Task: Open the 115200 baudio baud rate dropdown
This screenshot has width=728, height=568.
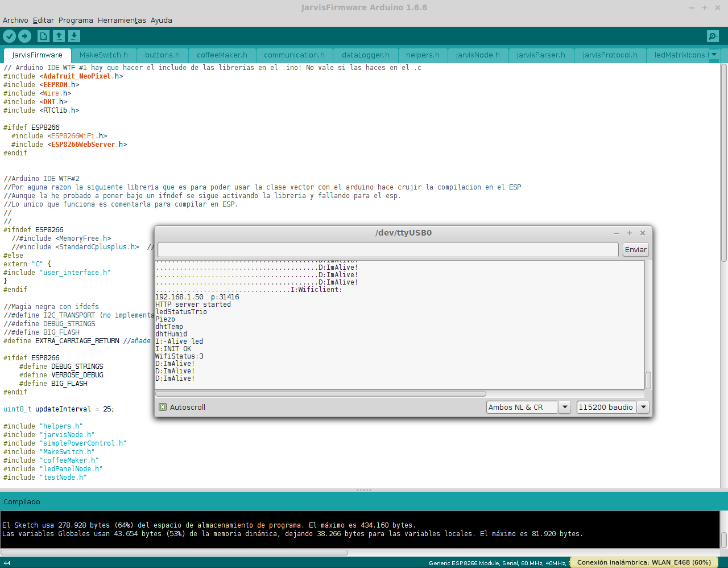Action: click(x=613, y=407)
